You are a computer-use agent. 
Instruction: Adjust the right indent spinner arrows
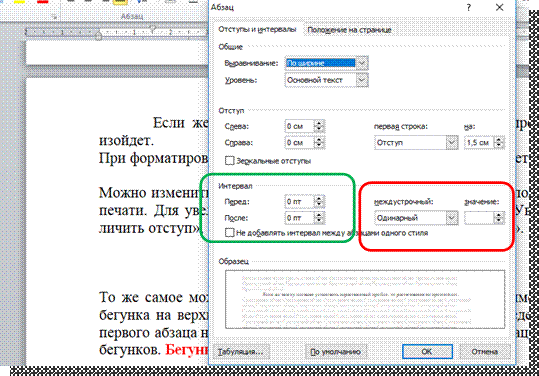tap(319, 142)
